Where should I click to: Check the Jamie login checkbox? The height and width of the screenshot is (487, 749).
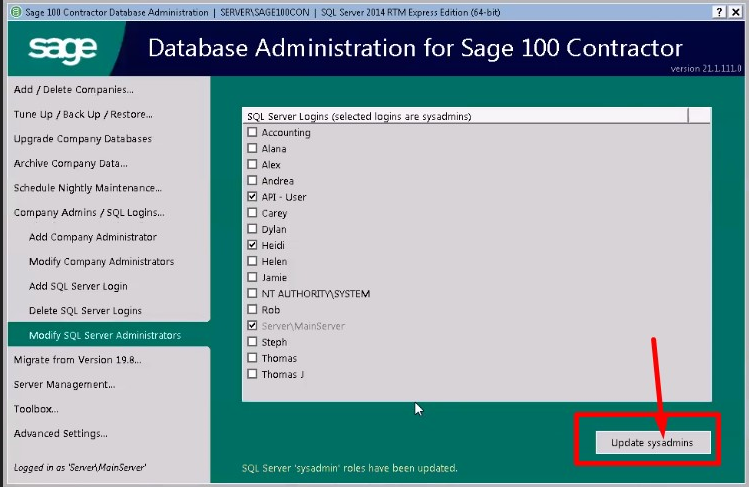[x=252, y=277]
